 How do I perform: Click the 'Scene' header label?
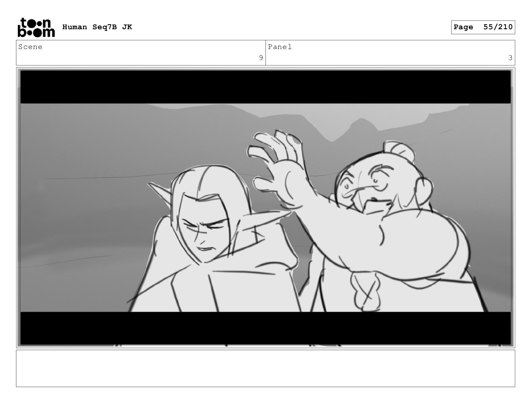pyautogui.click(x=30, y=47)
